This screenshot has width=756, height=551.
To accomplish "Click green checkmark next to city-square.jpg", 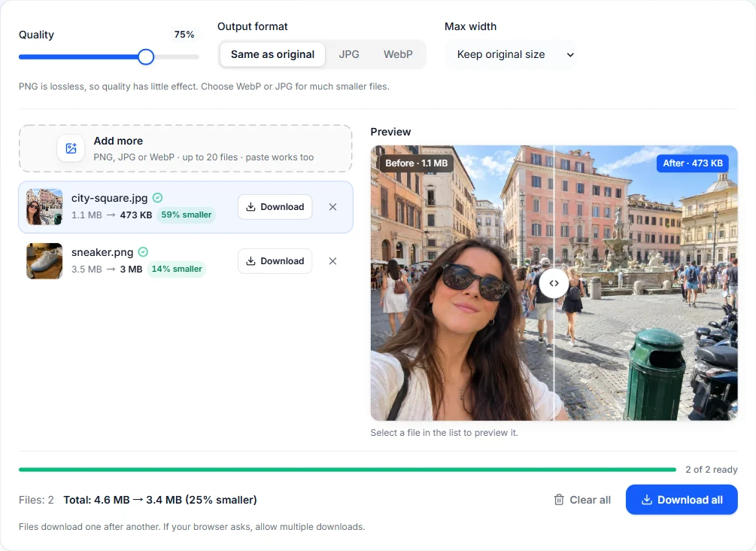I will (158, 198).
